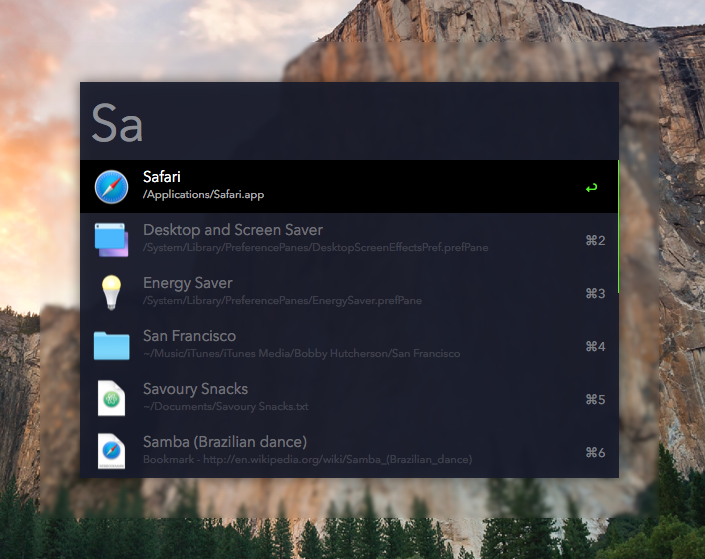Screen dimensions: 705x559
Task: Click the ⌘3 shortcut label
Action: 595,293
